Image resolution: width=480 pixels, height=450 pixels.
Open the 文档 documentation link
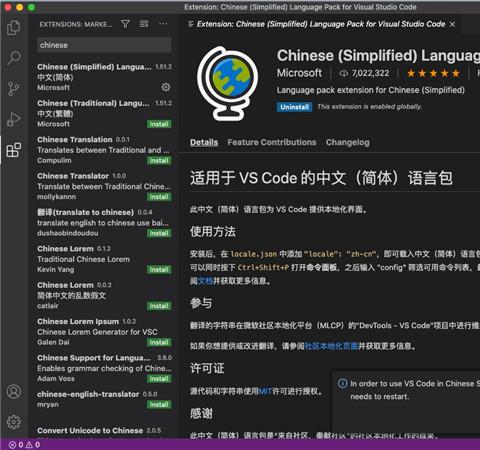coord(205,281)
